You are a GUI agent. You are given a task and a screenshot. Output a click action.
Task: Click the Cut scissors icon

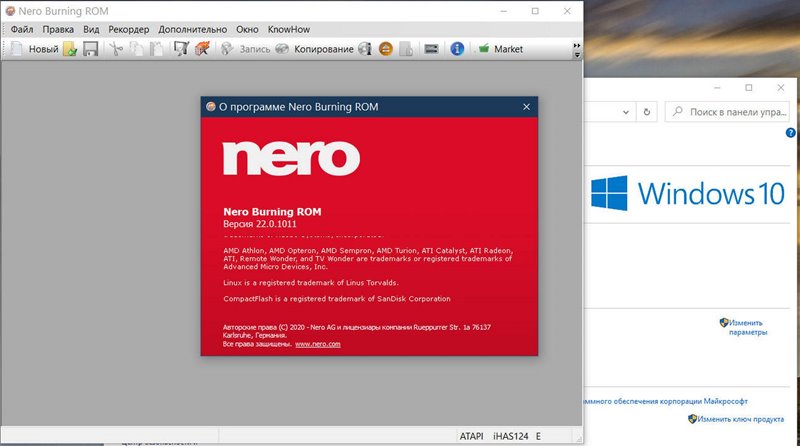[116, 48]
